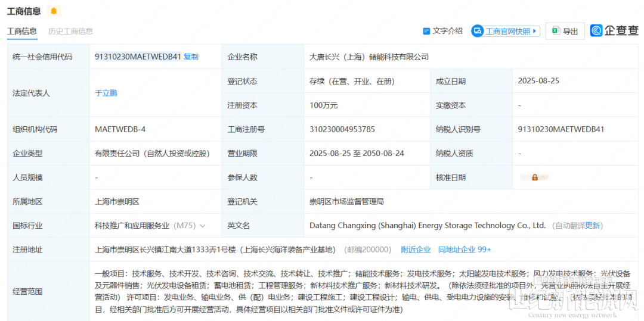Expand the 国标行业 M75 dropdown chevron
644x321 pixels.
pyautogui.click(x=203, y=226)
